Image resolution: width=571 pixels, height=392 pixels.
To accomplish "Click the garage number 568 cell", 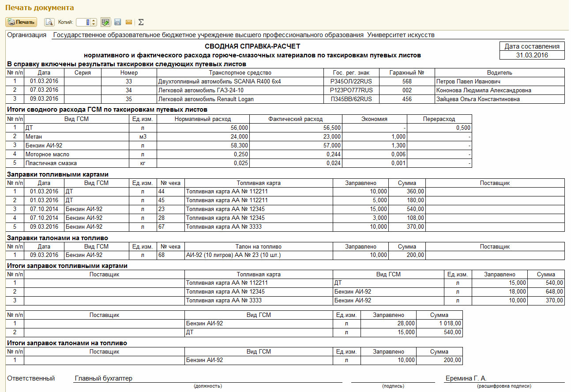I will coord(407,82).
